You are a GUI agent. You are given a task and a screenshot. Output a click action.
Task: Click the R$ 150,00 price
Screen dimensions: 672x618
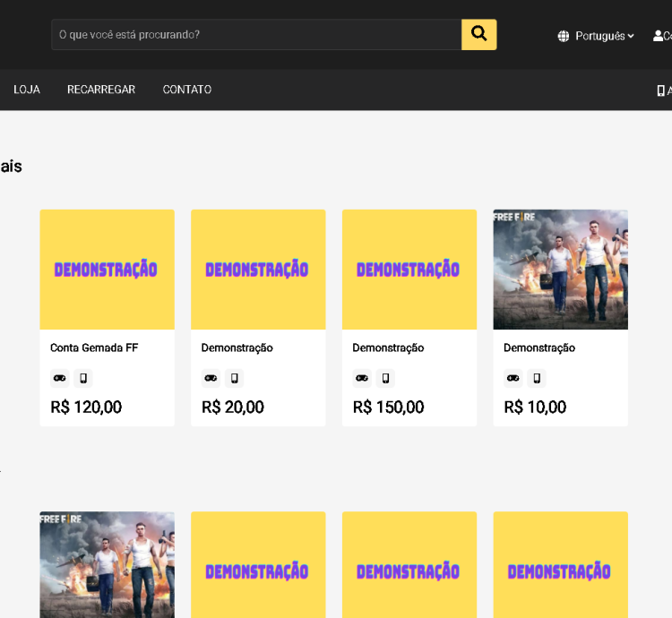point(388,408)
